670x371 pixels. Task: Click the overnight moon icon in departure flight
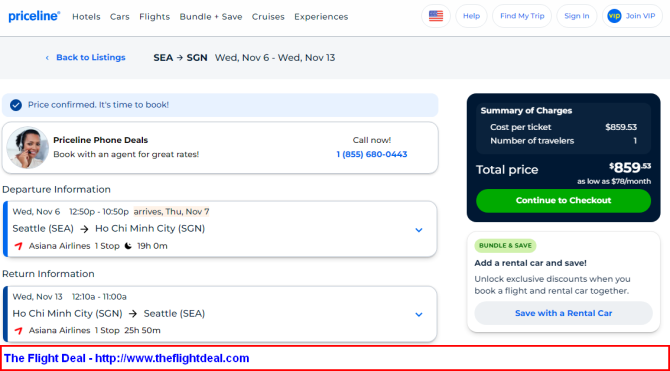[128, 246]
